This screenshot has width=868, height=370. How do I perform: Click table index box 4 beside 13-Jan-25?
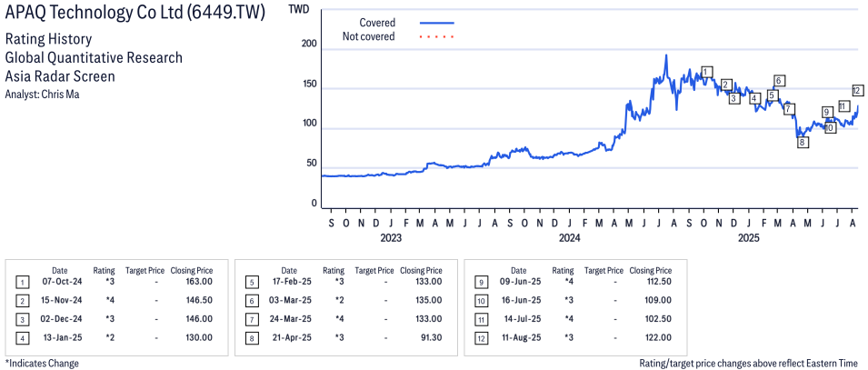click(21, 337)
